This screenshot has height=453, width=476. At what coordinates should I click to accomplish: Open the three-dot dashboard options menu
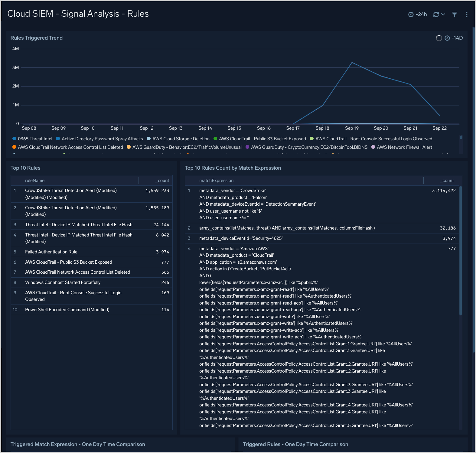(x=466, y=15)
